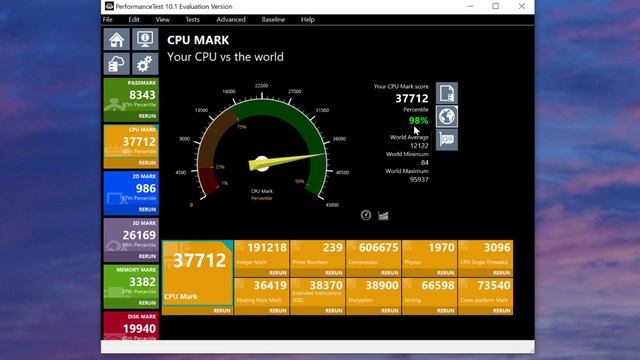The width and height of the screenshot is (640, 360).
Task: Click the Floating Point 36419 score
Action: [x=270, y=285]
